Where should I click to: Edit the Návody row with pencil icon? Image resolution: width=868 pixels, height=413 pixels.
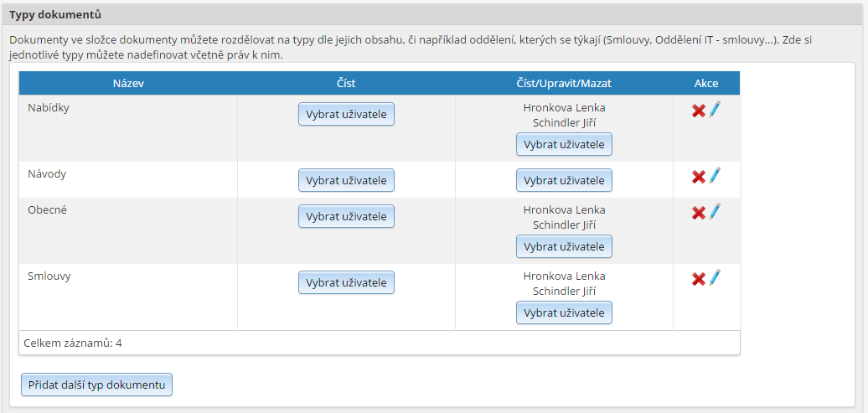[x=716, y=175]
